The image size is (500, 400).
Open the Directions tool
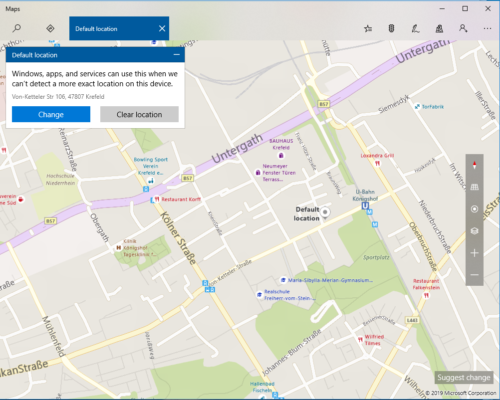[x=50, y=28]
